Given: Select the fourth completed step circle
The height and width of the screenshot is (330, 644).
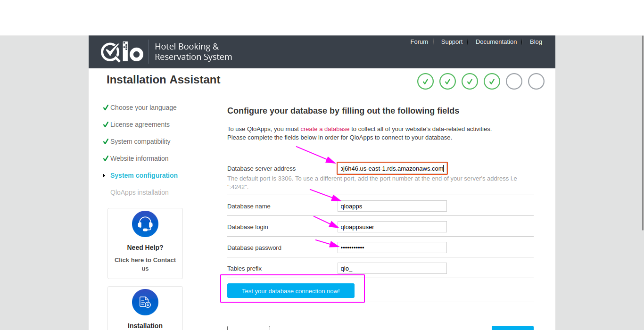Looking at the screenshot, I should point(492,82).
